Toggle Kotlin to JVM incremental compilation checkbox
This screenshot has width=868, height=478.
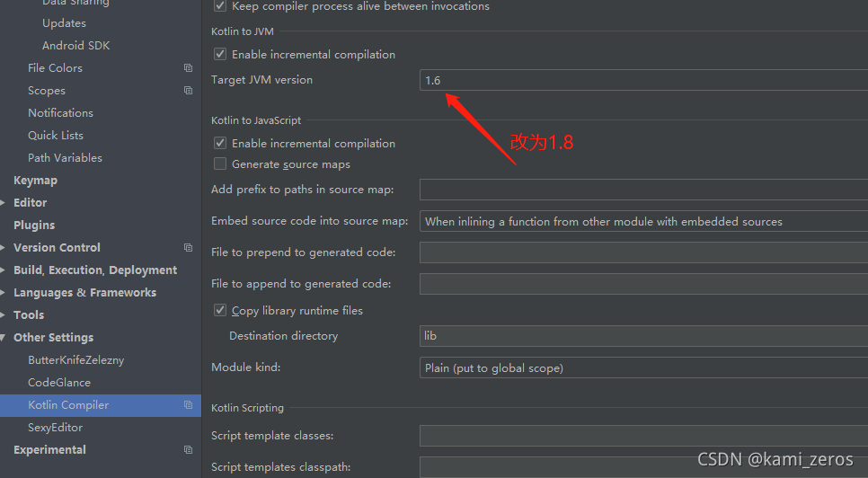point(220,54)
